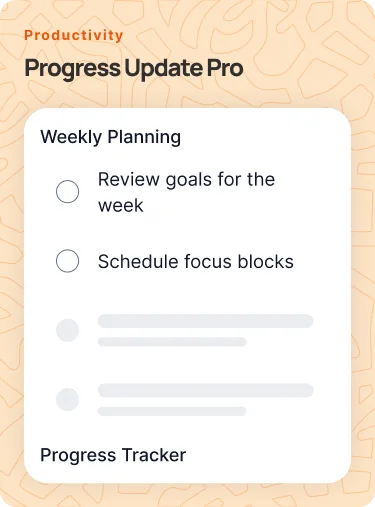375x507 pixels.
Task: Check the Review goals for the week circle
Action: click(x=67, y=192)
